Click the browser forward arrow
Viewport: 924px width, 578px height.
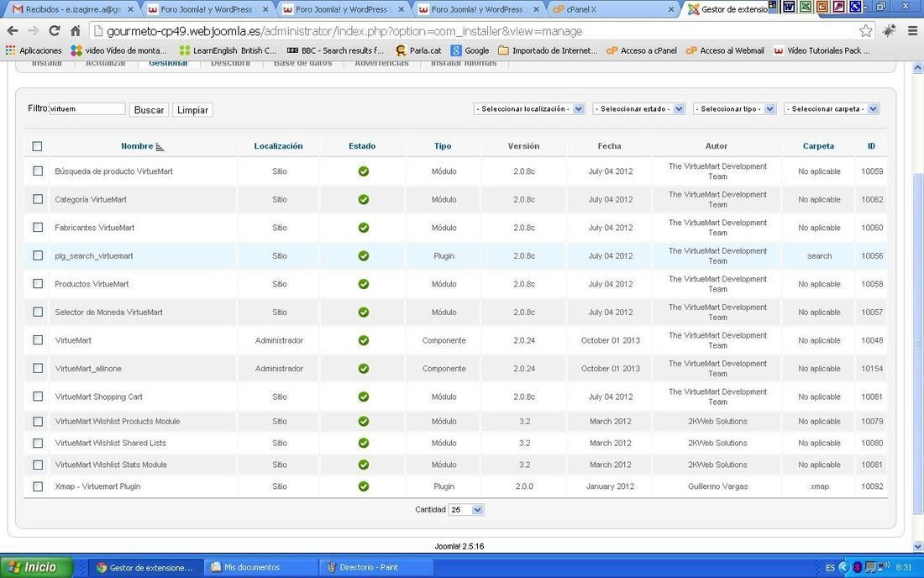33,30
